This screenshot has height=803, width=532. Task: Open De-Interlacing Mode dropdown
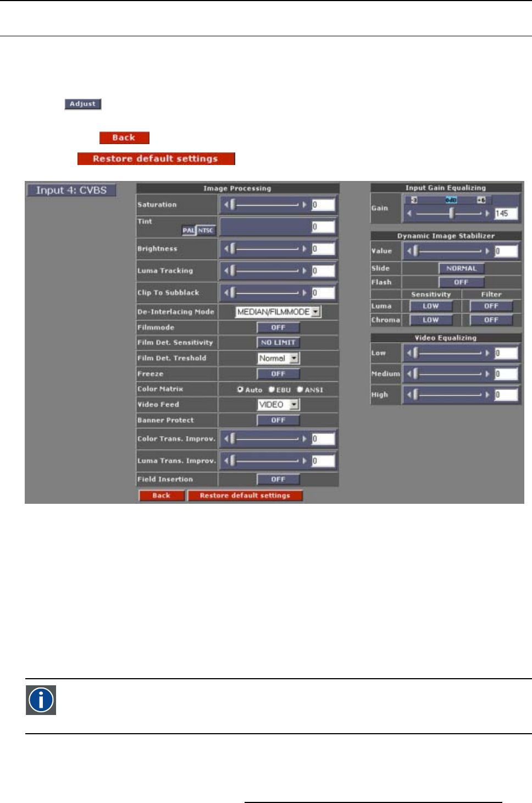278,312
